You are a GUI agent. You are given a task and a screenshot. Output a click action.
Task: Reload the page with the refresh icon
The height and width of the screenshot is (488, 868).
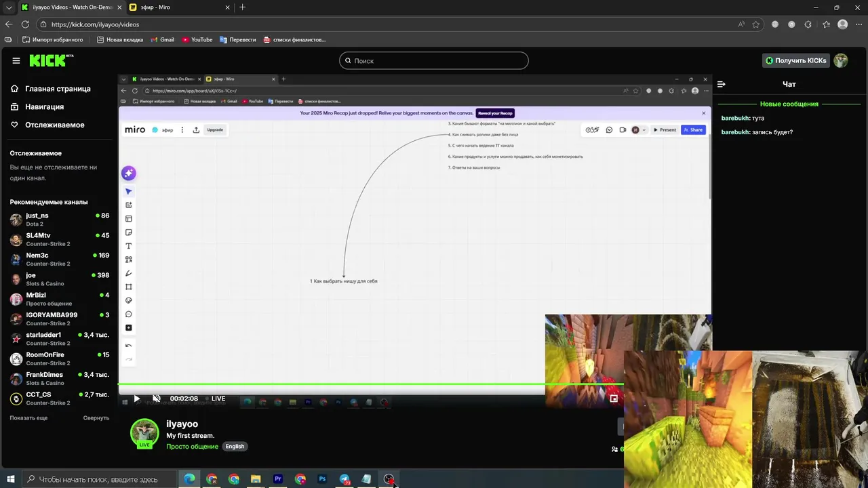click(x=26, y=24)
